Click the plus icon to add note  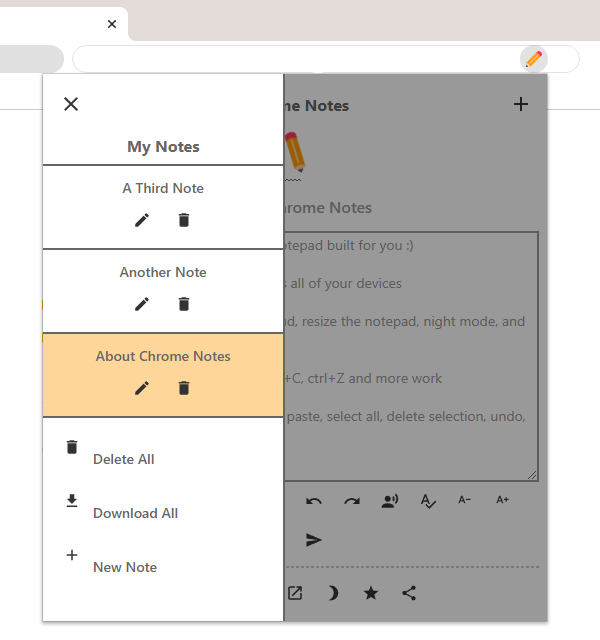[520, 104]
